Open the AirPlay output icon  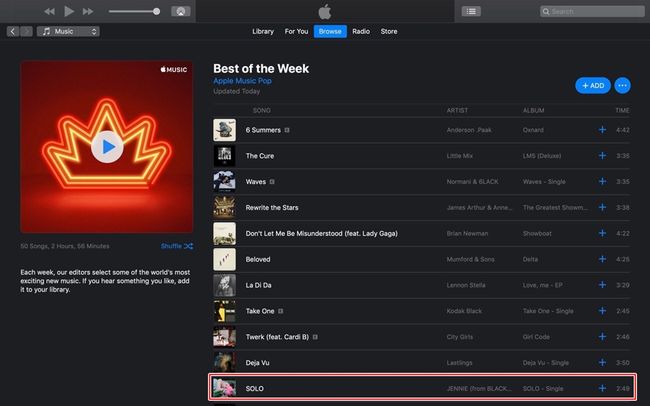181,11
